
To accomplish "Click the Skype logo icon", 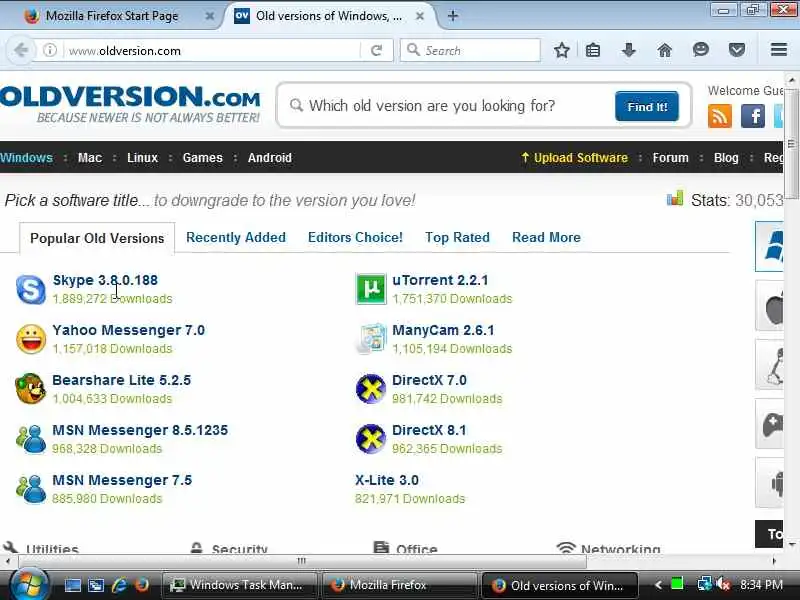I will [x=31, y=289].
